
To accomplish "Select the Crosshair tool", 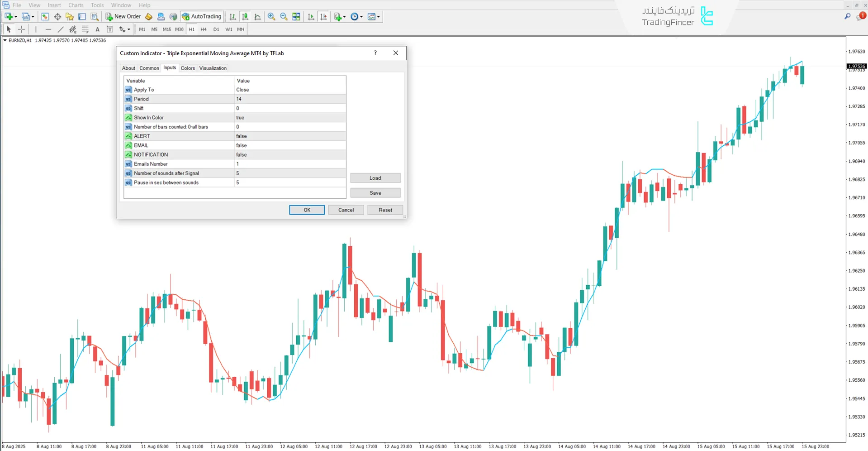I will pos(21,29).
